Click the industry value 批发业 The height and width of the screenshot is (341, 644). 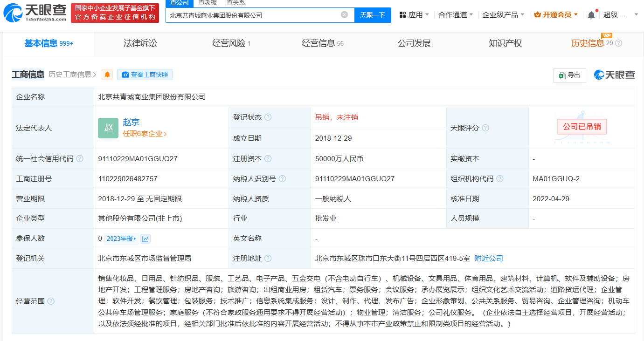pos(326,218)
